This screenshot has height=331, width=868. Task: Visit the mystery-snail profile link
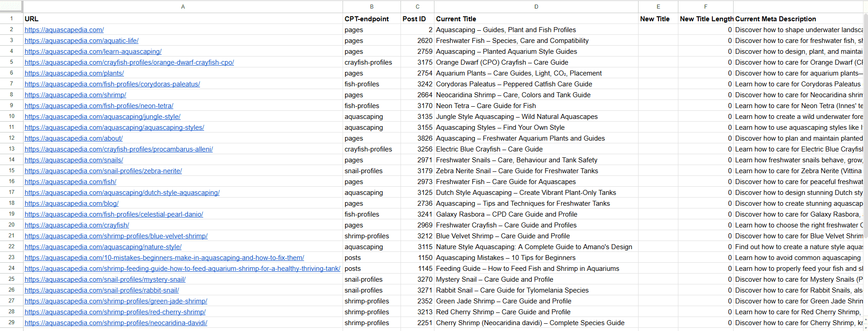(x=105, y=279)
